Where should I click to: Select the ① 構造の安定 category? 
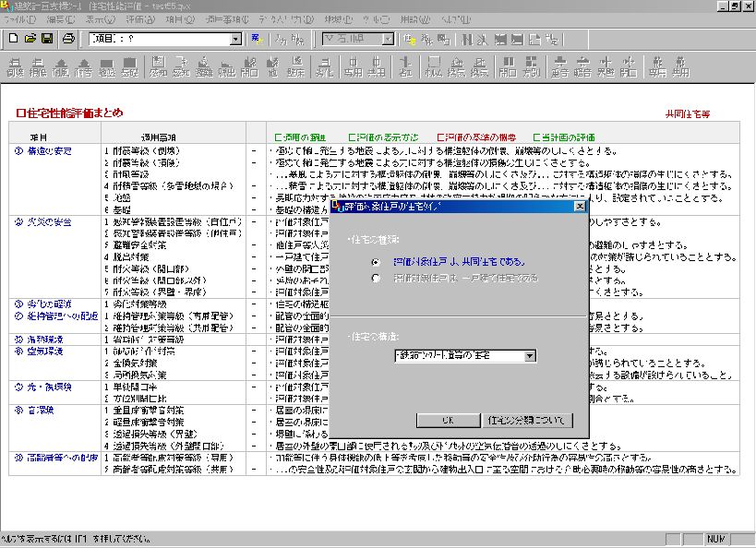tap(42, 151)
